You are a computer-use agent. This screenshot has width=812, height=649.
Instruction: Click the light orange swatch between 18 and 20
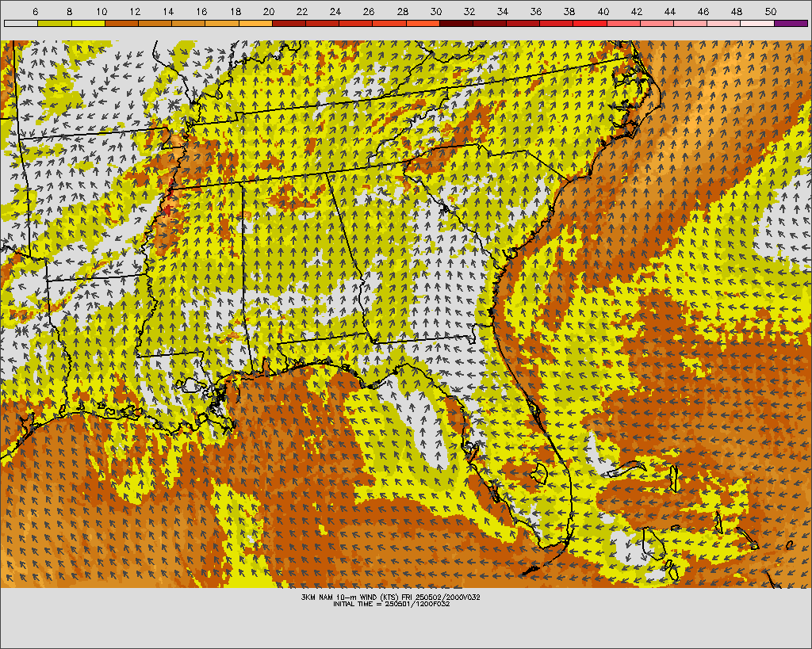tap(255, 23)
